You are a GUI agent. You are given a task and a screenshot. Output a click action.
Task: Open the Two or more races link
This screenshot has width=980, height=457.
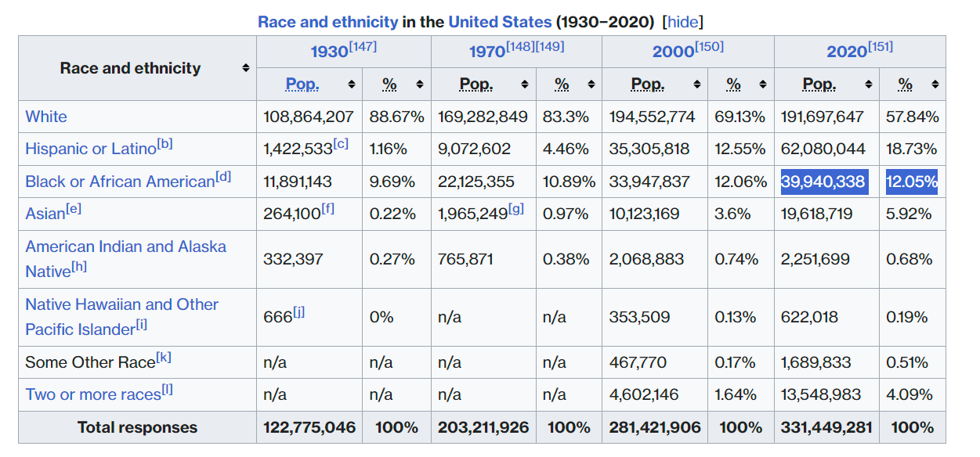pos(93,394)
